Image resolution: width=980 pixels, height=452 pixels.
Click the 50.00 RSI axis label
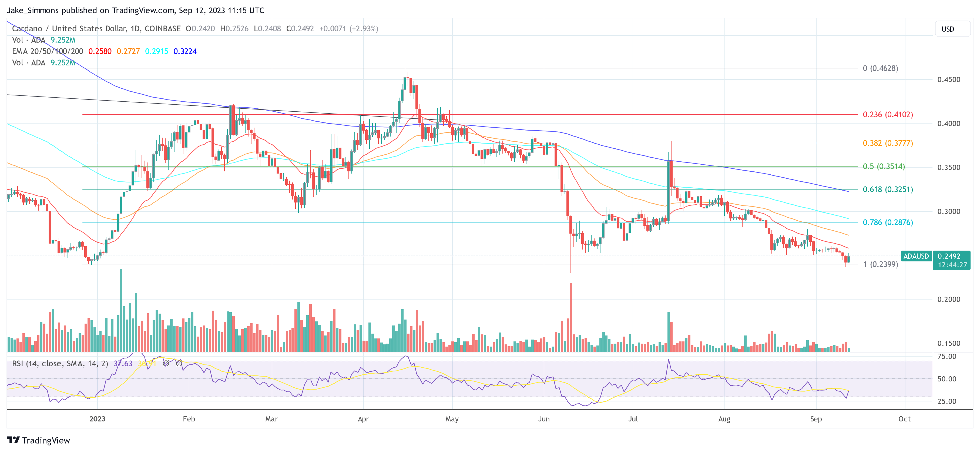click(x=947, y=379)
